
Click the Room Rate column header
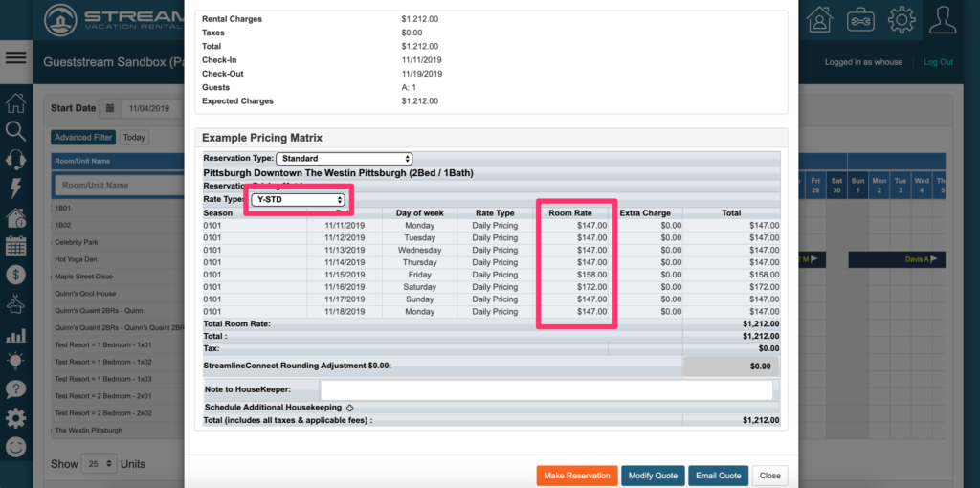click(x=570, y=213)
